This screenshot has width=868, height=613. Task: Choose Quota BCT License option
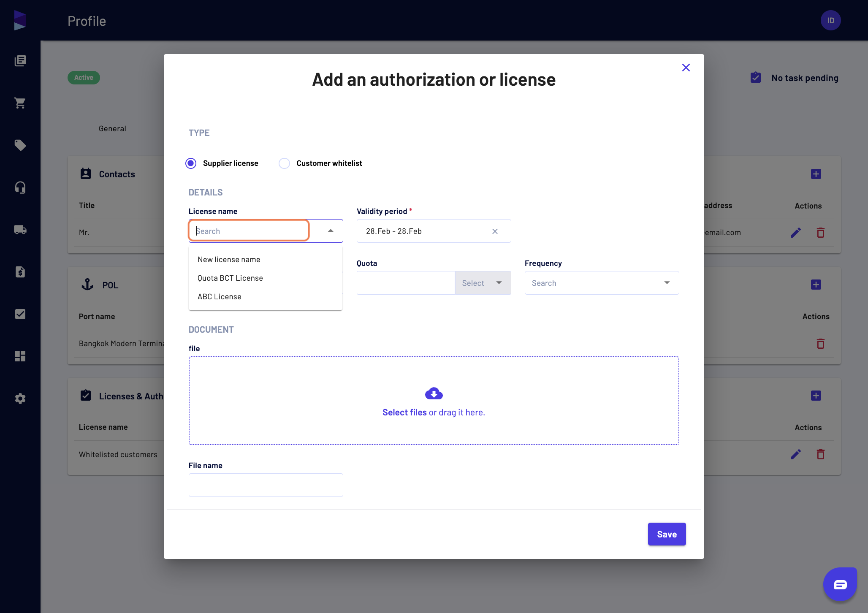(x=266, y=278)
